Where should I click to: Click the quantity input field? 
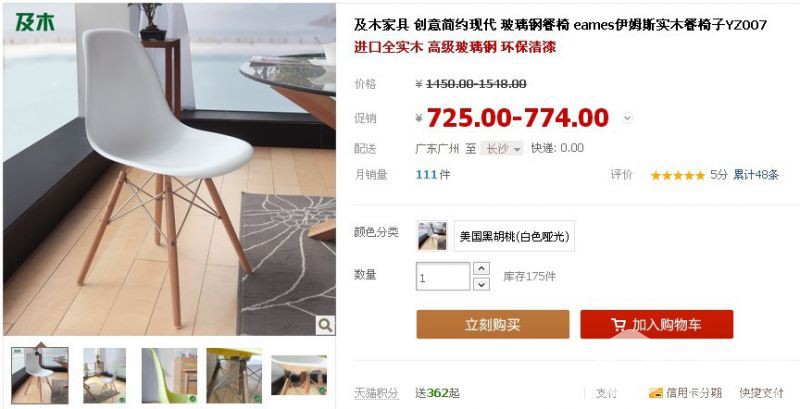coord(443,276)
